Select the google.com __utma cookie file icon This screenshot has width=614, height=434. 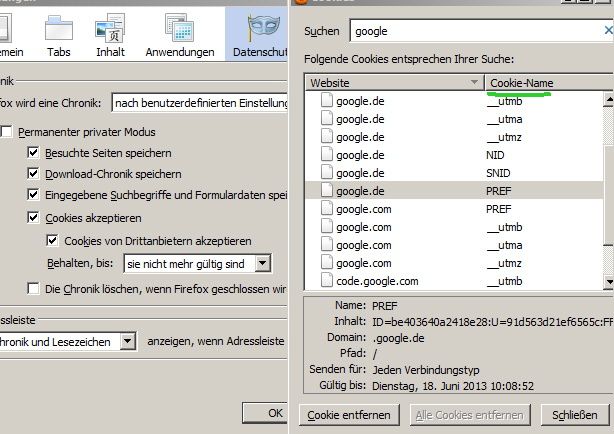tap(327, 244)
